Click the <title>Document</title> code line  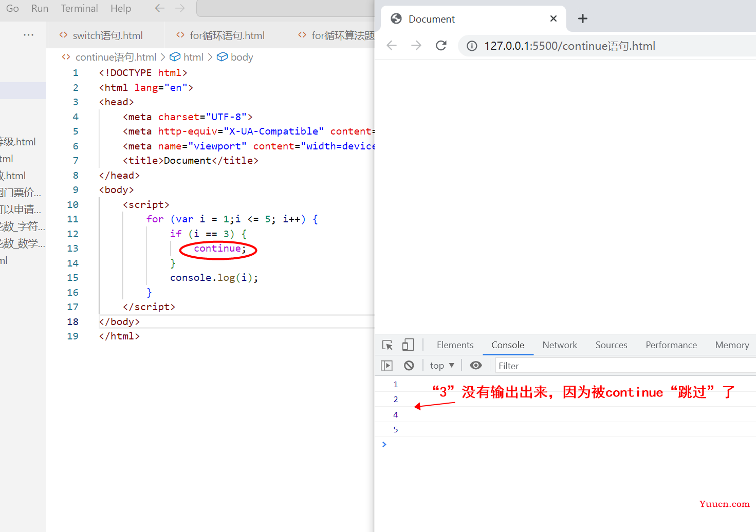tap(191, 161)
